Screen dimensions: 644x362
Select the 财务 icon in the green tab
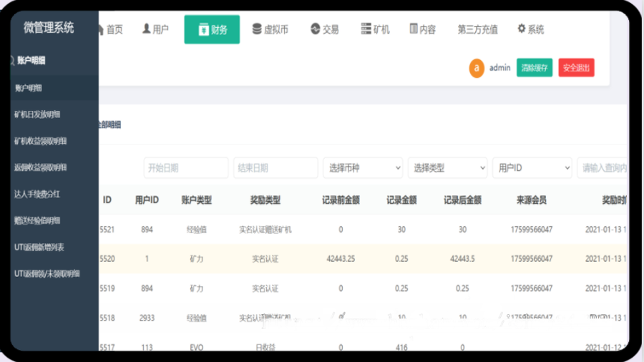pyautogui.click(x=203, y=29)
